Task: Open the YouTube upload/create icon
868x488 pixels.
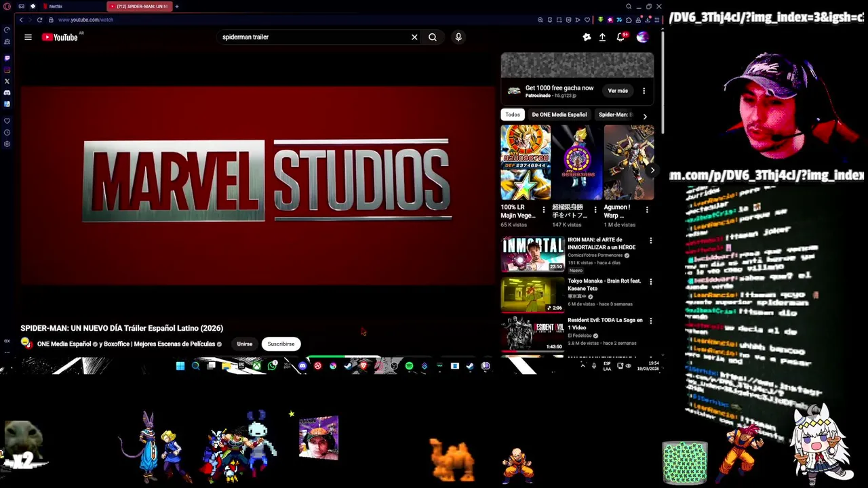Action: pyautogui.click(x=602, y=37)
